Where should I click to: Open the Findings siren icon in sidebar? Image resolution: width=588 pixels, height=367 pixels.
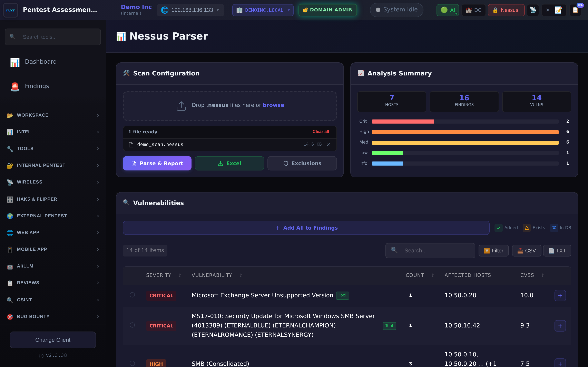14,87
